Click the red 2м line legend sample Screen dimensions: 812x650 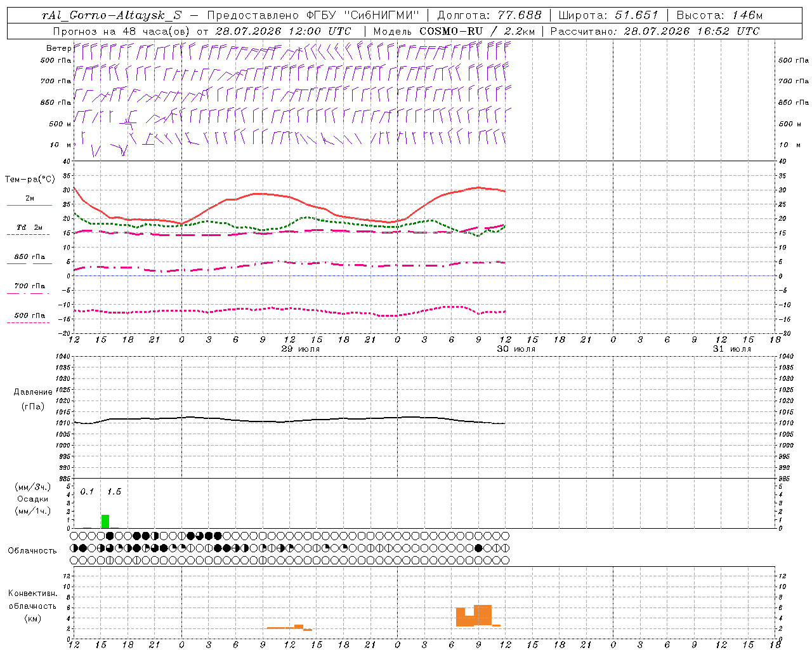click(x=29, y=205)
